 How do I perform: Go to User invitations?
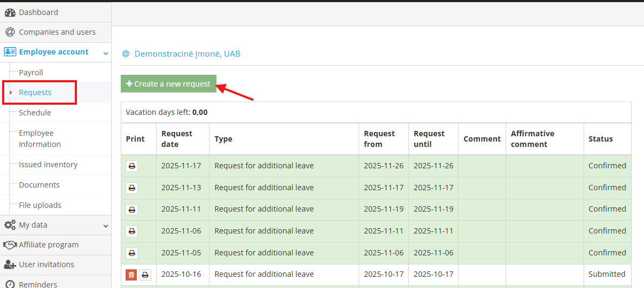pyautogui.click(x=46, y=264)
